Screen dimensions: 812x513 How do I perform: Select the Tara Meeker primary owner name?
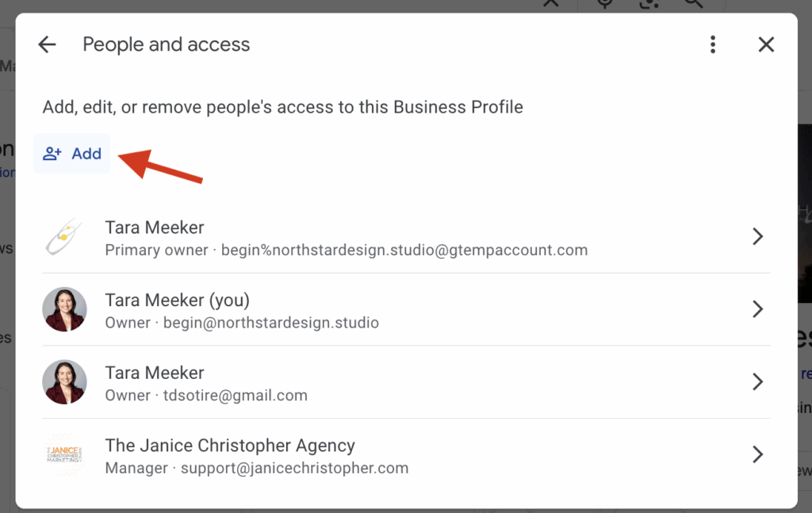click(155, 228)
